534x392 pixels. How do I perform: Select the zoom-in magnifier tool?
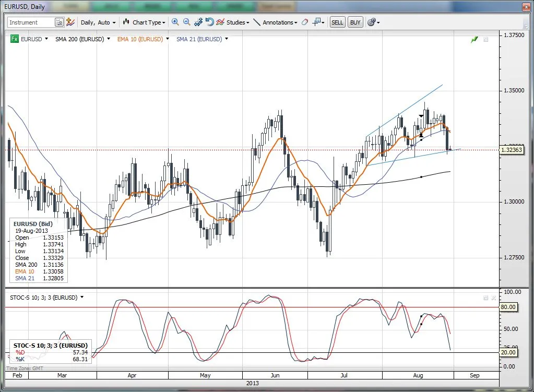tap(175, 22)
